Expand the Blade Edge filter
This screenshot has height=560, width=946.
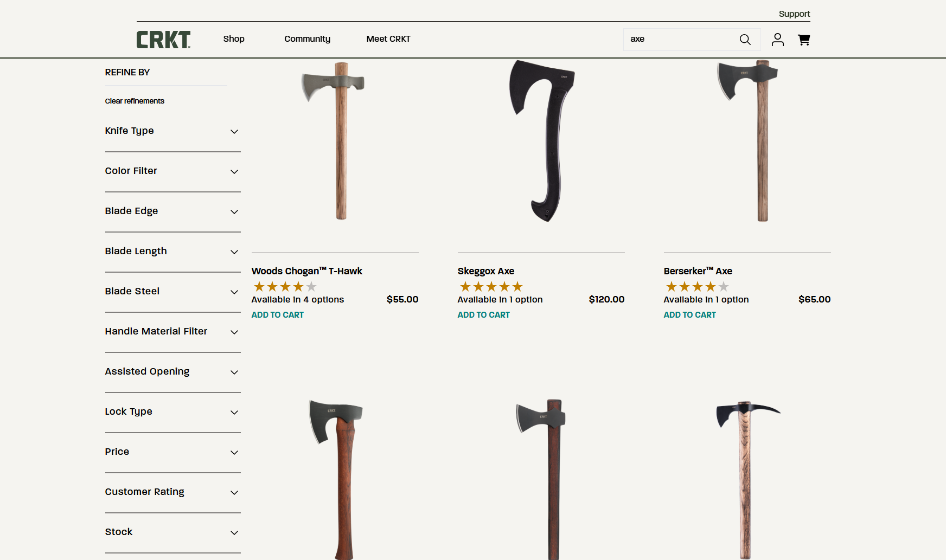point(172,211)
